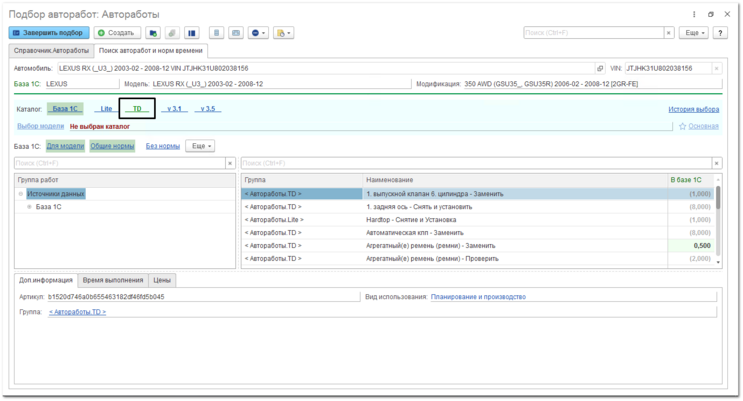Select the Lite catalog
The height and width of the screenshot is (401, 743).
(x=106, y=109)
